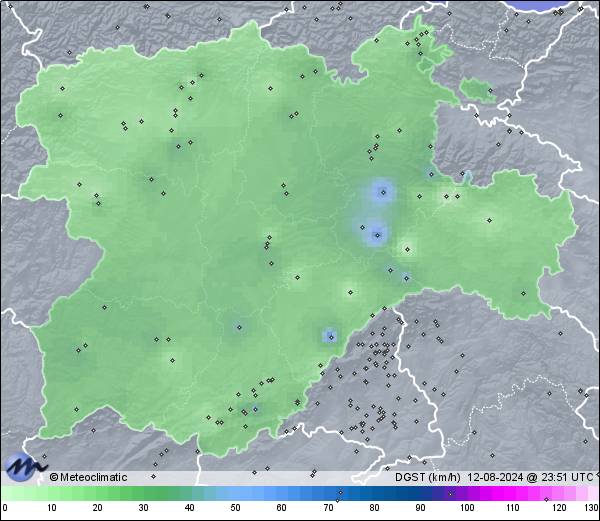Viewport: 600px width, 521px height.
Task: Click the legend value 100
Action: click(x=467, y=508)
